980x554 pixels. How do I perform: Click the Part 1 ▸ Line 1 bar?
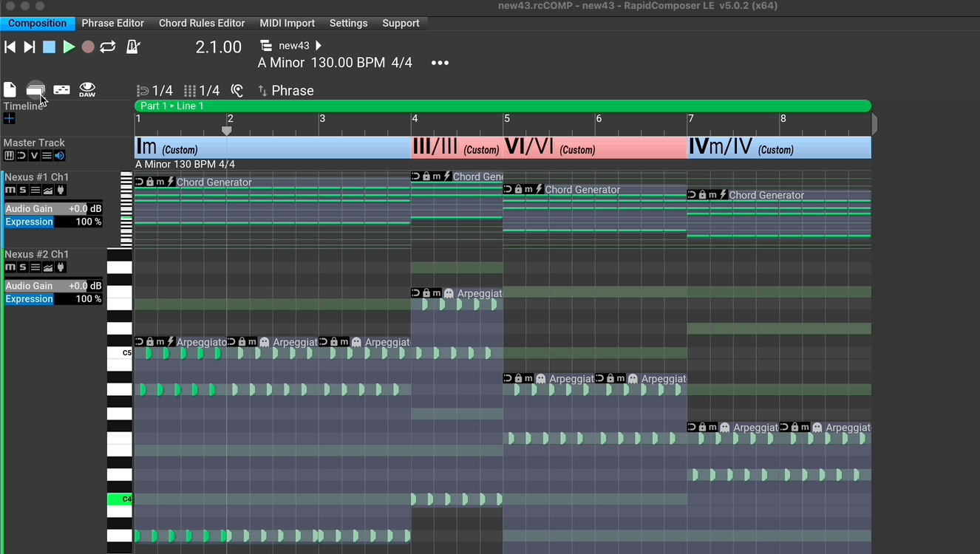(503, 106)
